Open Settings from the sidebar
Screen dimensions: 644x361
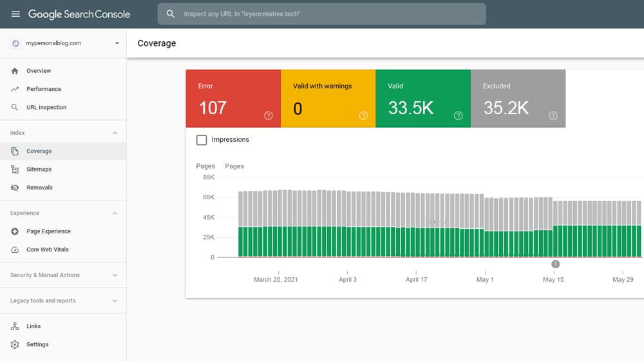tap(63, 344)
